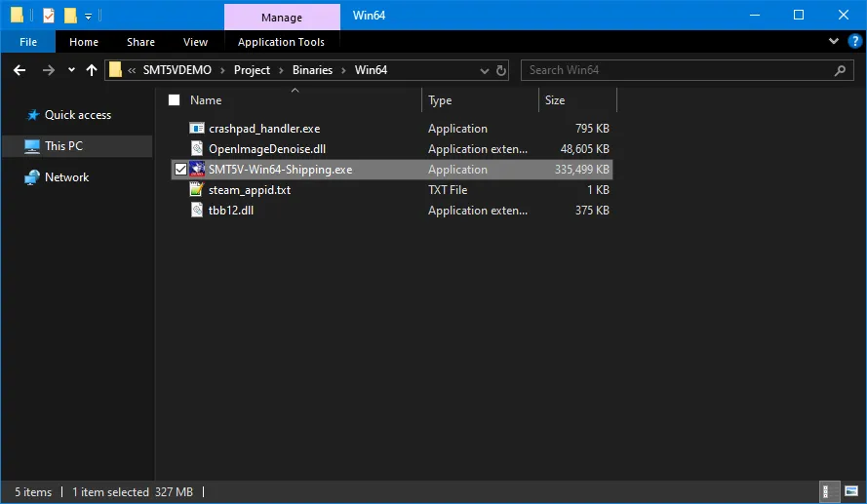This screenshot has width=867, height=504.
Task: Click the Win64 breadcrumb segment
Action: [371, 70]
